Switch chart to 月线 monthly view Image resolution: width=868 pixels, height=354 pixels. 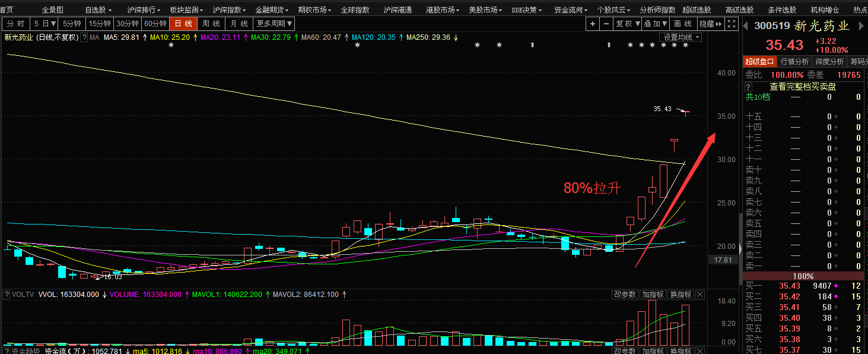click(239, 24)
